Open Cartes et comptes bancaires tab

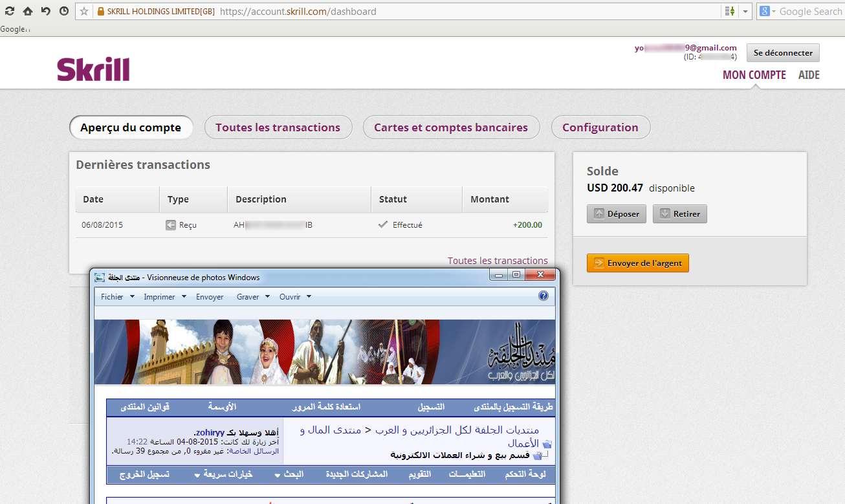[x=451, y=127]
